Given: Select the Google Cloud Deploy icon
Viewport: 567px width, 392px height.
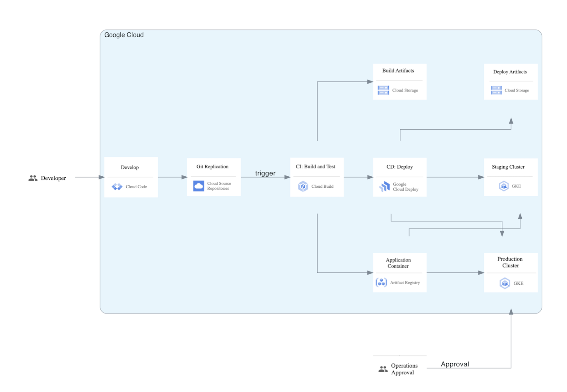Looking at the screenshot, I should point(385,186).
